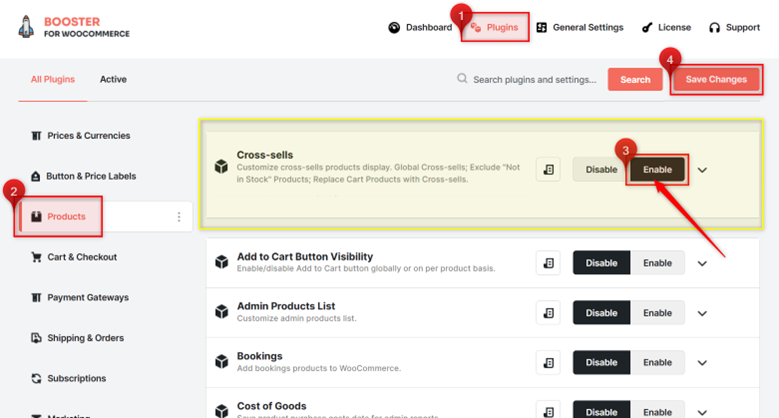Disable the Bookings plugin

[x=601, y=362]
